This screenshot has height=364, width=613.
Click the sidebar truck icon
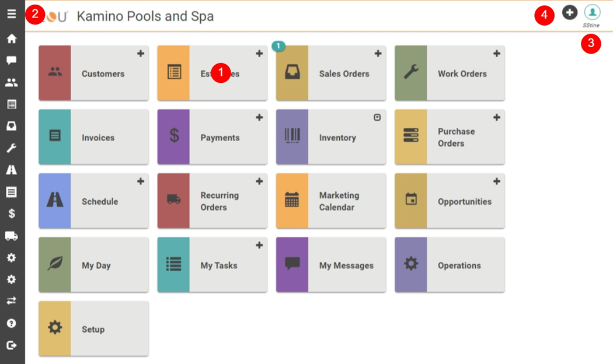coord(12,236)
